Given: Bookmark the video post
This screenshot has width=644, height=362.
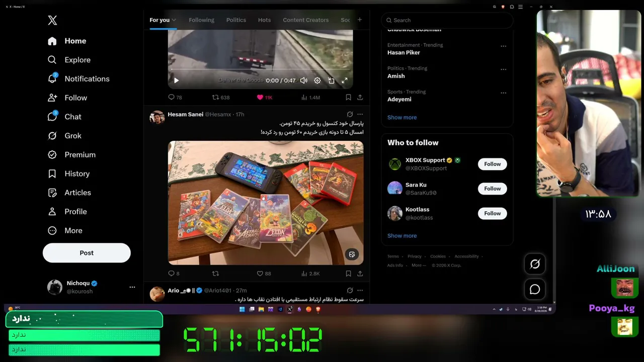Looking at the screenshot, I should point(348,98).
